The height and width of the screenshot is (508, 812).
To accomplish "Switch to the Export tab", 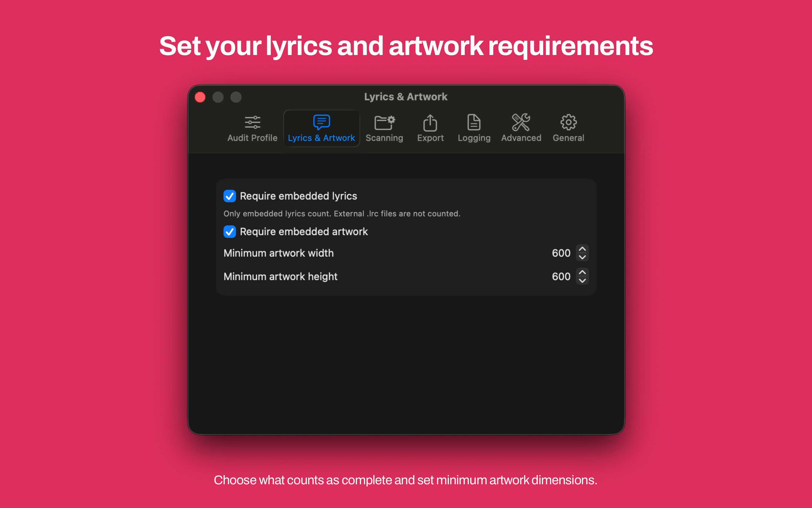I will coord(430,128).
